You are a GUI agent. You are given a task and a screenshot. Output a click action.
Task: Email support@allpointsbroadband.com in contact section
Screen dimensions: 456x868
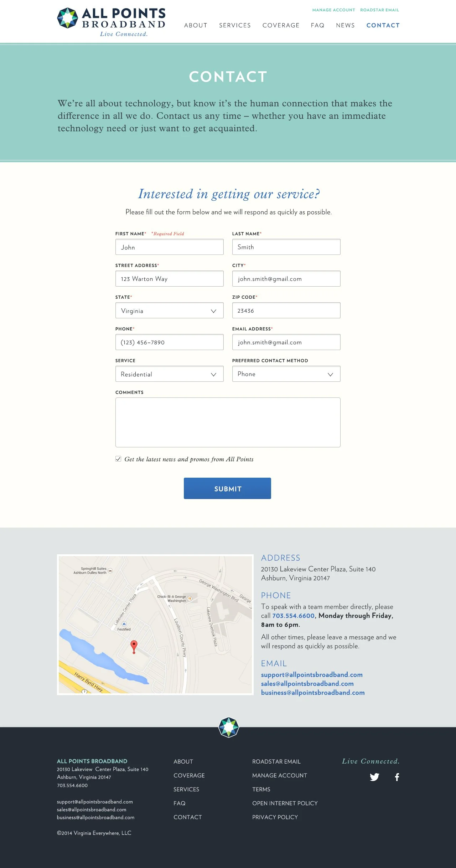312,675
